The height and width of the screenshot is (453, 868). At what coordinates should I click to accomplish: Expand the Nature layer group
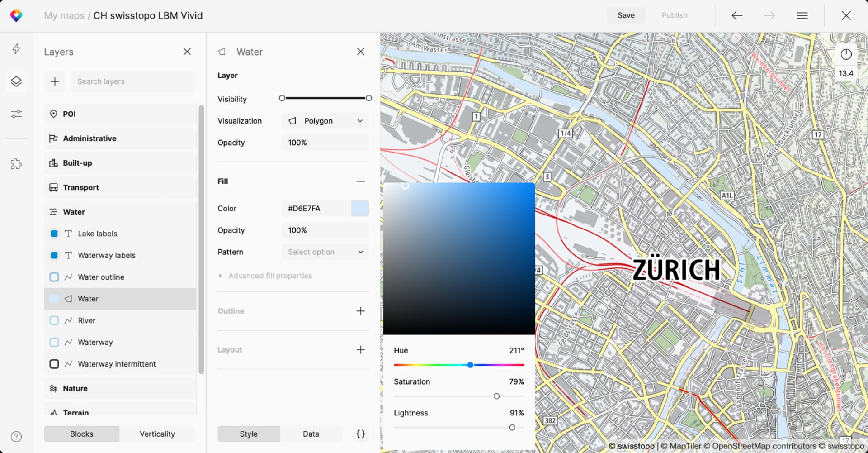[x=120, y=388]
